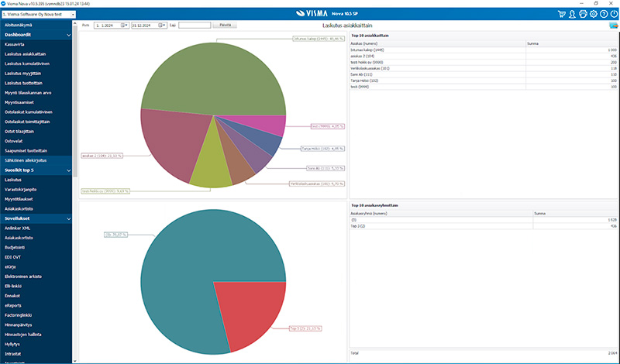Image resolution: width=620 pixels, height=364 pixels.
Task: Open Elli-linkki application
Action: click(13, 286)
